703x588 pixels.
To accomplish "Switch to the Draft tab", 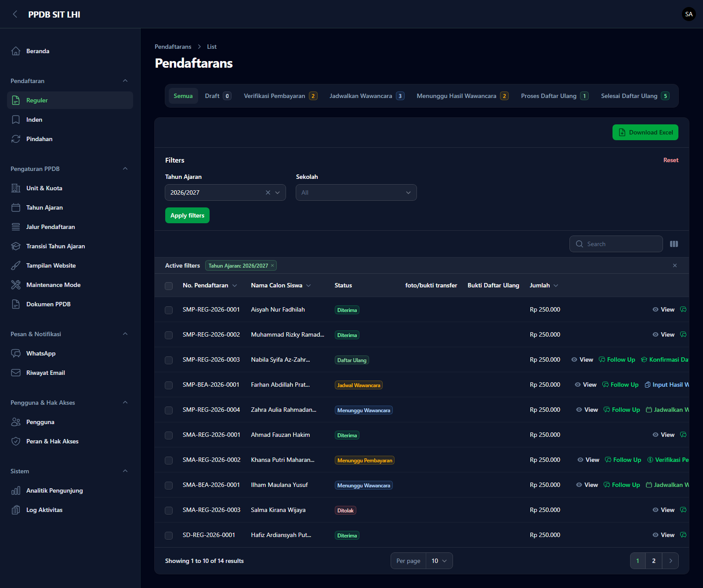I will coord(218,96).
